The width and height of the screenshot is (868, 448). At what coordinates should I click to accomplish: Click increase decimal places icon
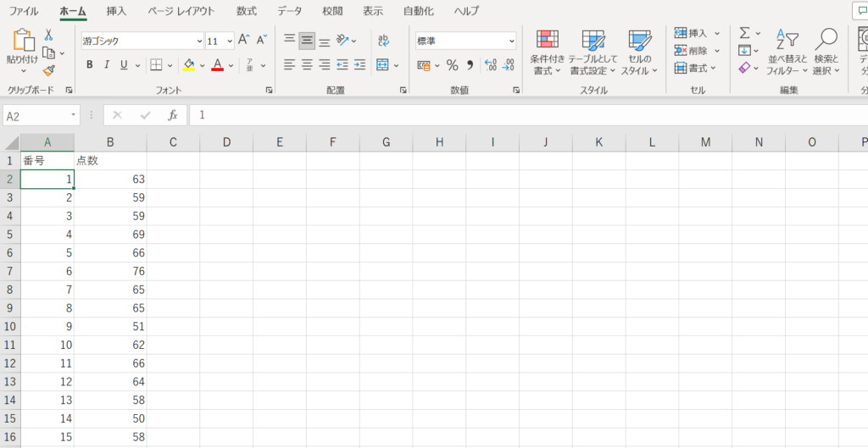pos(491,65)
